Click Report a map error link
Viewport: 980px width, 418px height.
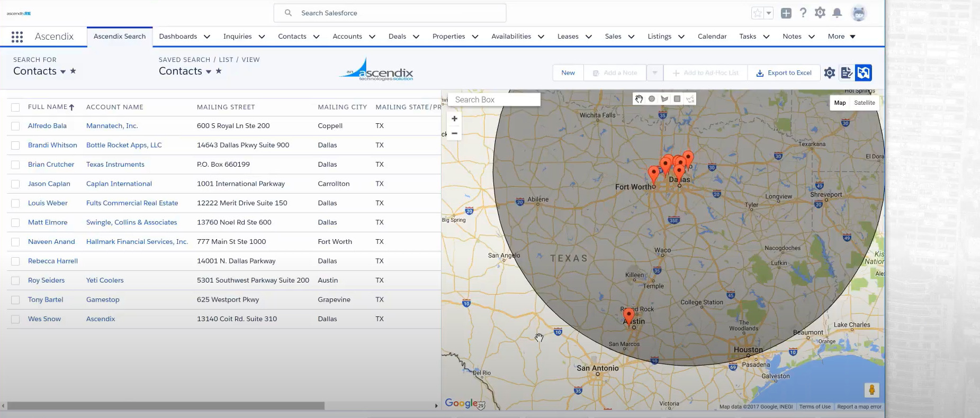point(859,407)
